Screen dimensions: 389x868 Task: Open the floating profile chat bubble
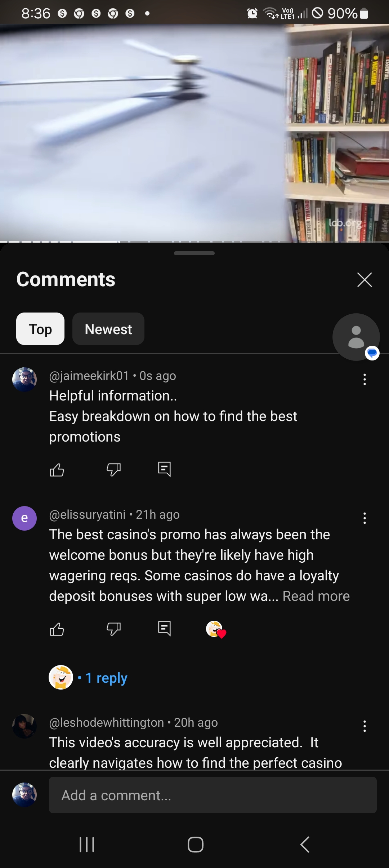356,337
